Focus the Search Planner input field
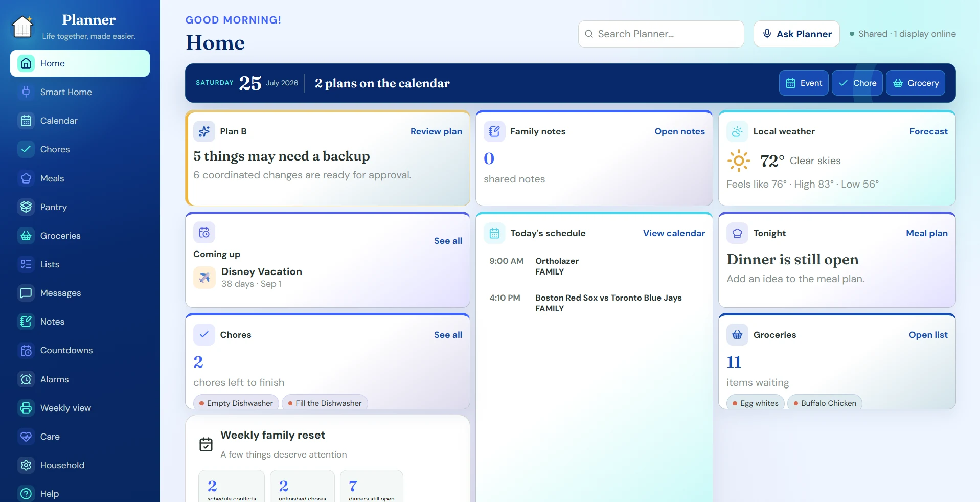 (x=661, y=34)
